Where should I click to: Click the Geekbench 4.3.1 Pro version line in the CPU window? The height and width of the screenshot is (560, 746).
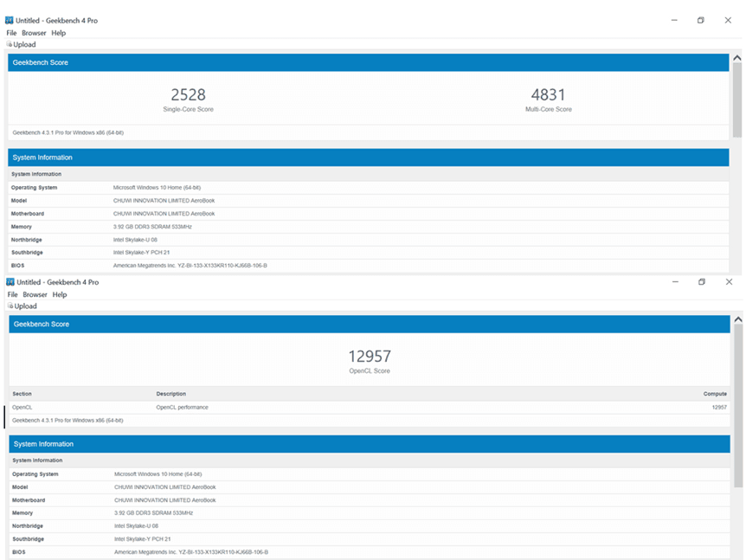point(68,132)
